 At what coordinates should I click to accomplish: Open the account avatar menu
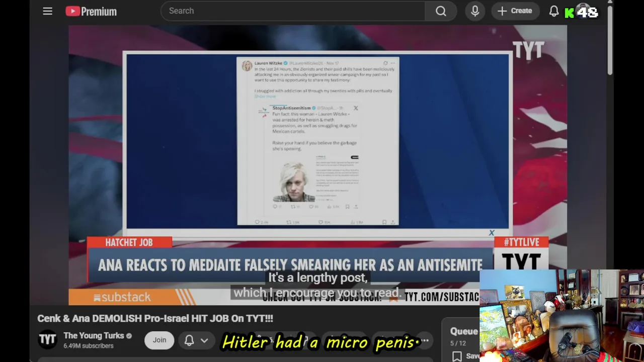(x=584, y=11)
